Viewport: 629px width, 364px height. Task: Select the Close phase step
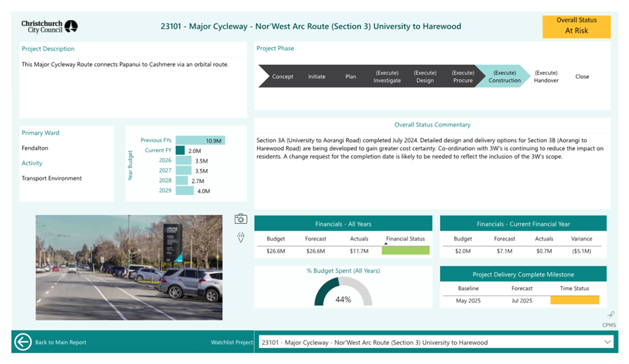coord(582,76)
